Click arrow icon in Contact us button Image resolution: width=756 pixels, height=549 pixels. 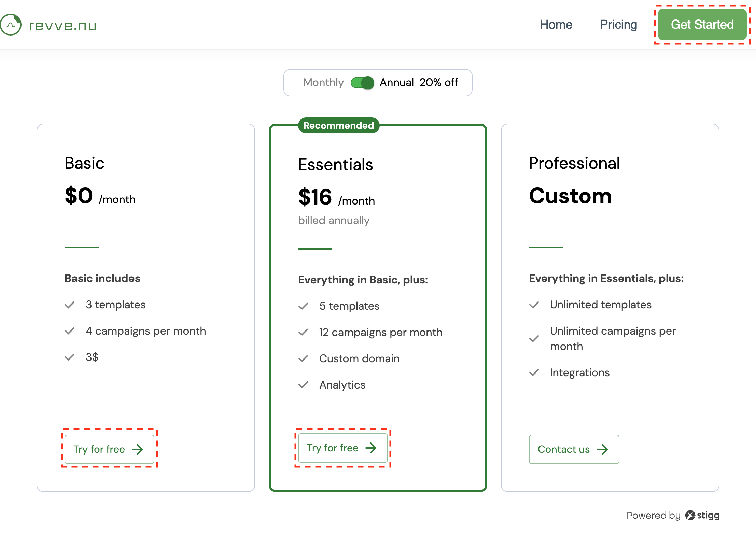pos(602,449)
